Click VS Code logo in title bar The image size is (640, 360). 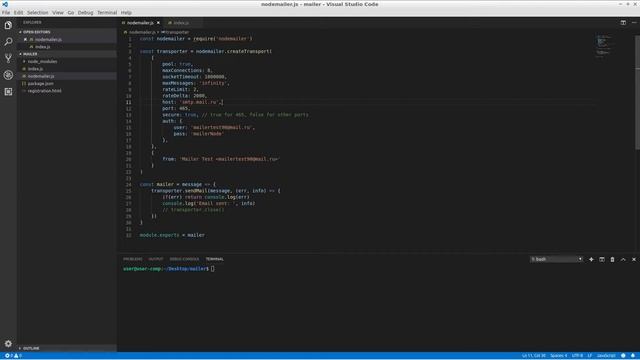click(5, 4)
